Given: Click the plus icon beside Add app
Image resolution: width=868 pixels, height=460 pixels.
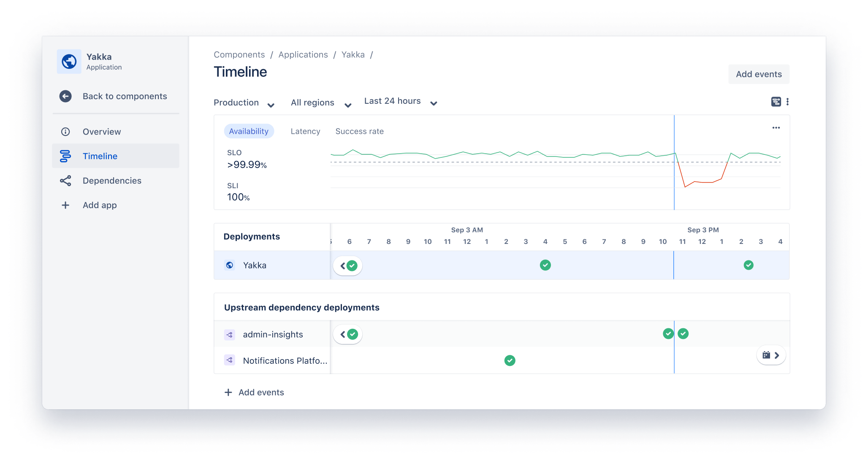Looking at the screenshot, I should pos(65,205).
